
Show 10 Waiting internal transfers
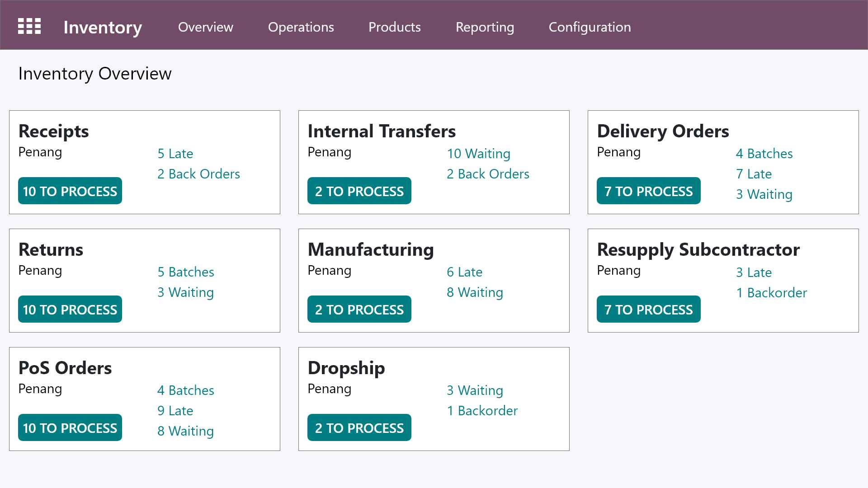[479, 154]
